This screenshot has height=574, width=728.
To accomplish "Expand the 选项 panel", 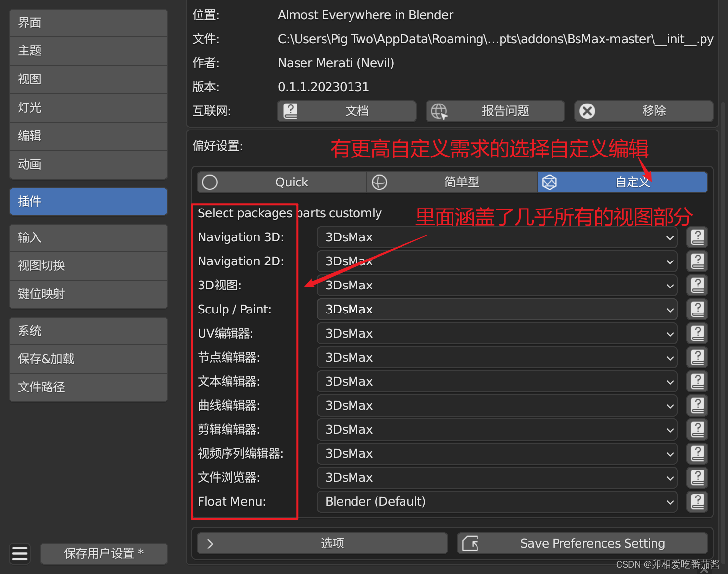I will pos(322,543).
